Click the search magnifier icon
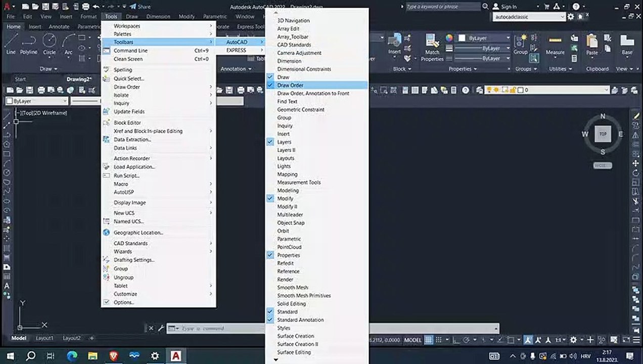The width and height of the screenshot is (643, 364). 485,7
